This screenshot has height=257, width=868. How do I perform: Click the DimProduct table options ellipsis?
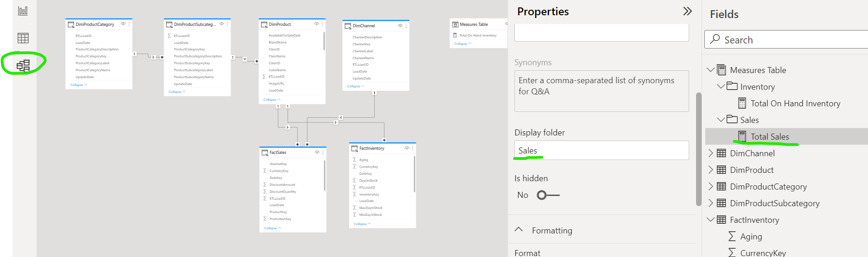(322, 24)
